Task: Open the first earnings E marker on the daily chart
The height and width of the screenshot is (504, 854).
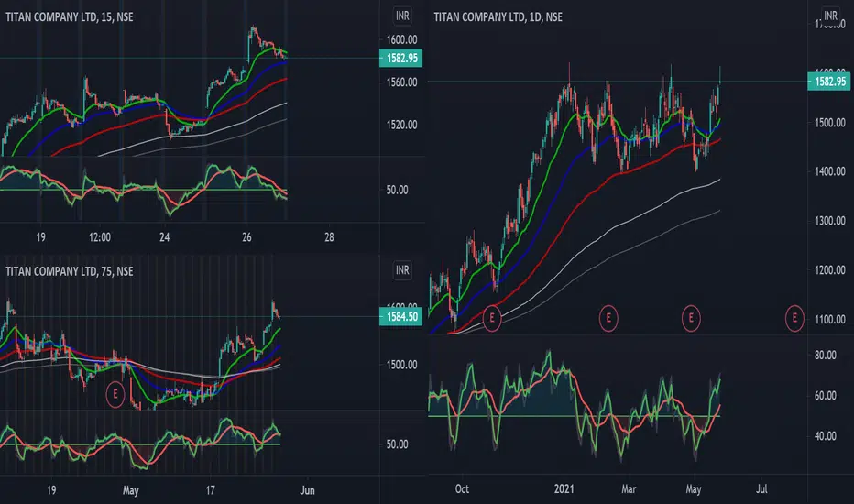Action: point(492,318)
